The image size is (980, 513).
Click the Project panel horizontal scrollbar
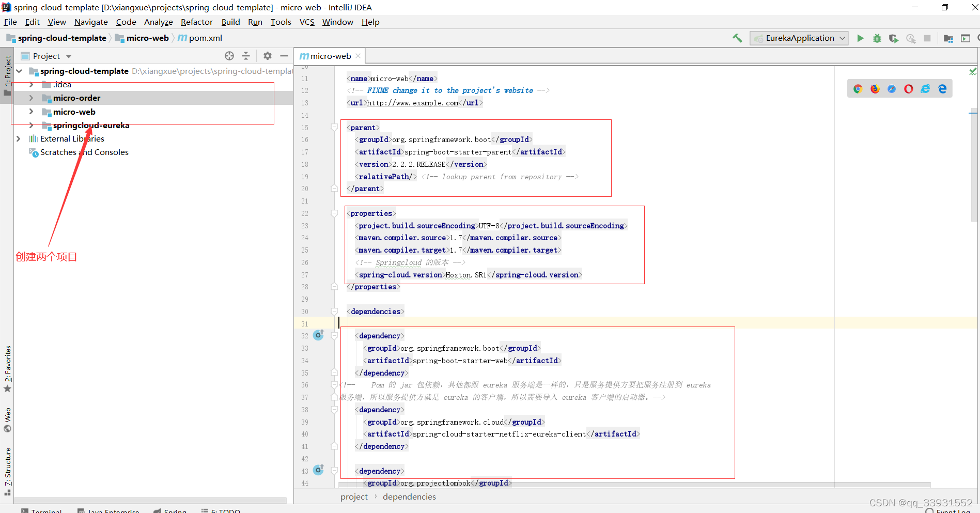[x=150, y=500]
